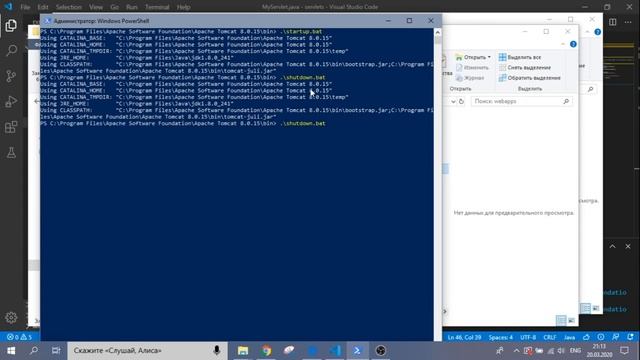Open the VS Code Terminal menu

pyautogui.click(x=157, y=7)
